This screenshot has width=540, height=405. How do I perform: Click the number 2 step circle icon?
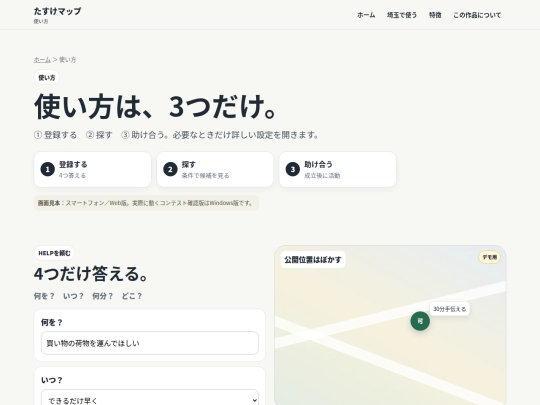(170, 169)
